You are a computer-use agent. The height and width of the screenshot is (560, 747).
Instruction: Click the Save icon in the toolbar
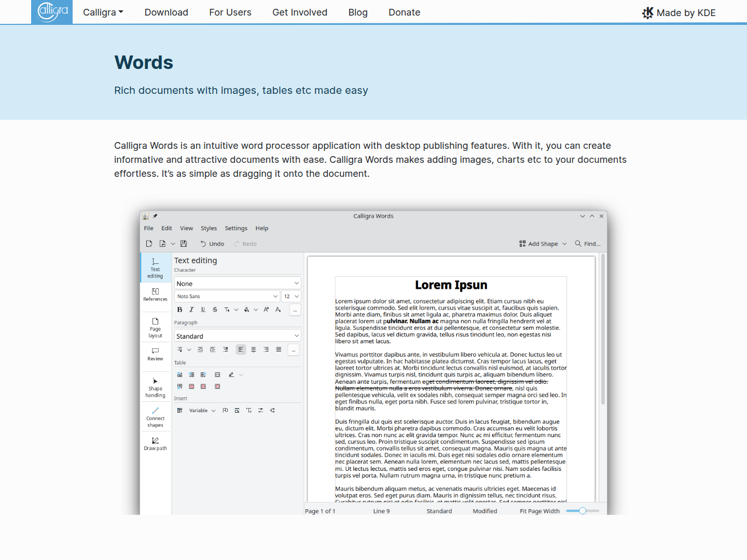coord(184,244)
